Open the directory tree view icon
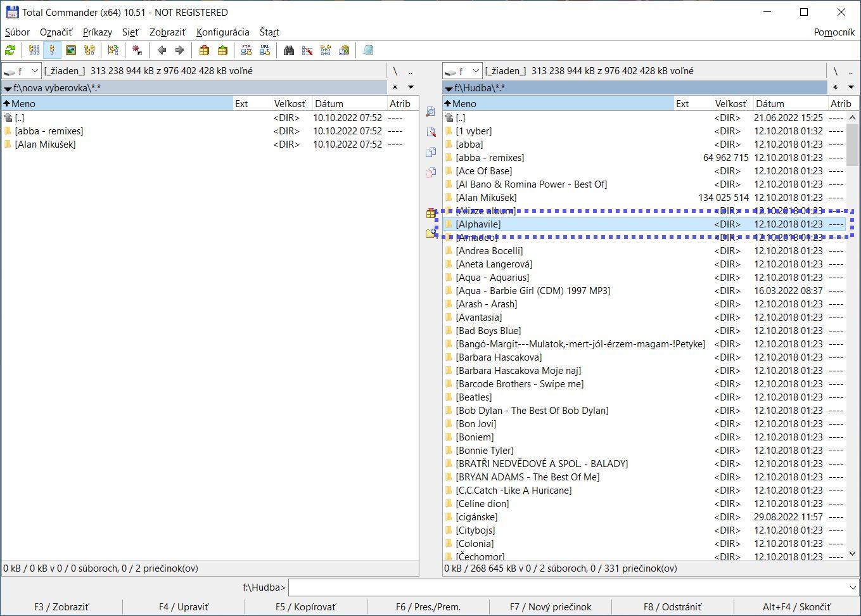This screenshot has width=861, height=616. coord(89,50)
